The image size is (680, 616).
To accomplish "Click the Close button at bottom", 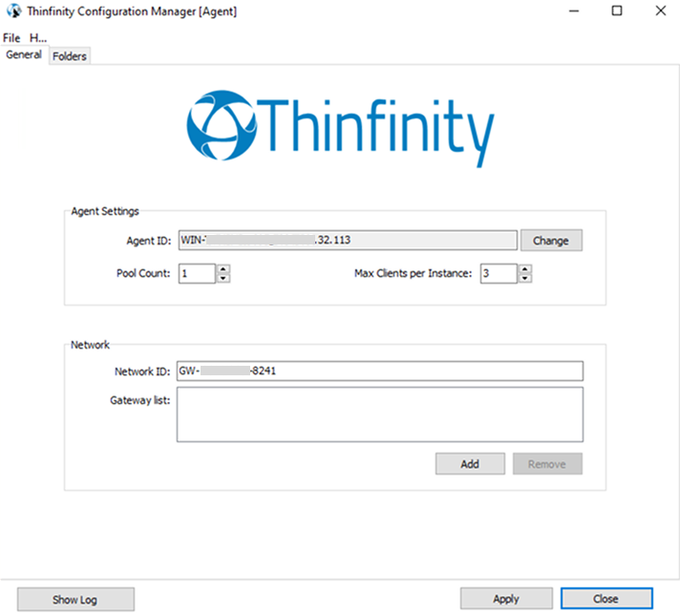I will coord(606,599).
